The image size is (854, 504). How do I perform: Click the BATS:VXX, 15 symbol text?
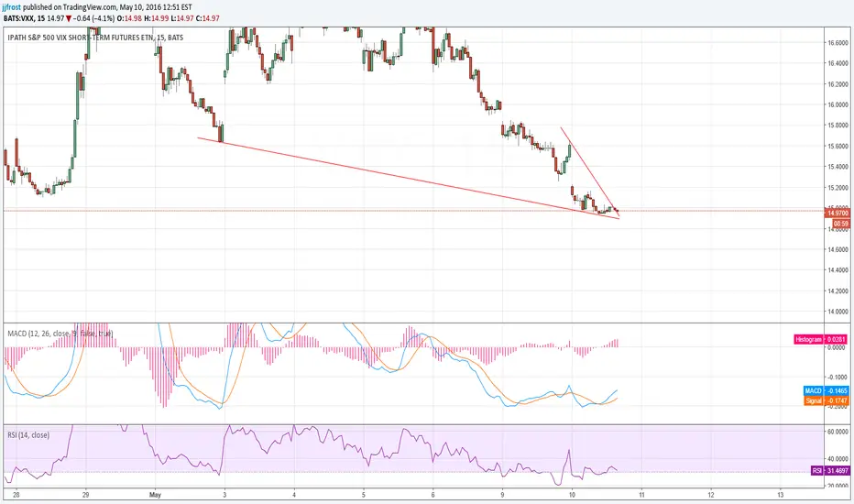click(24, 18)
